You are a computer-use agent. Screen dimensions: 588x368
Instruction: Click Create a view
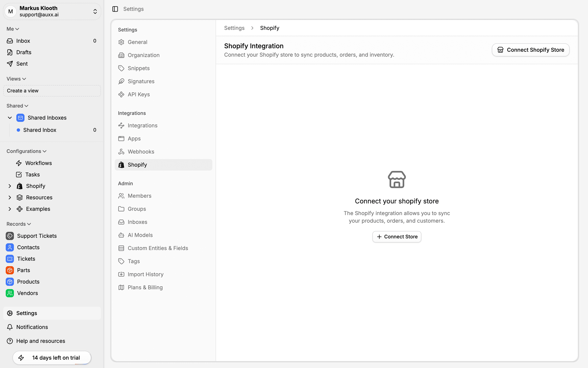point(52,91)
